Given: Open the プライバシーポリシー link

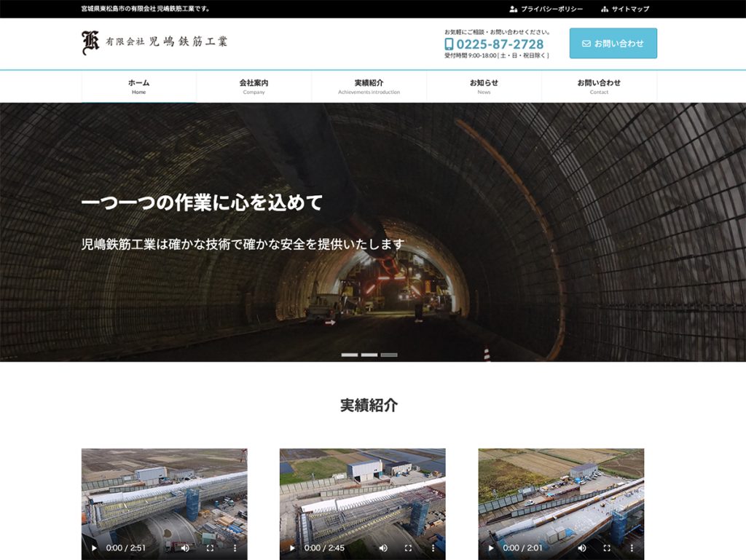Looking at the screenshot, I should point(546,9).
